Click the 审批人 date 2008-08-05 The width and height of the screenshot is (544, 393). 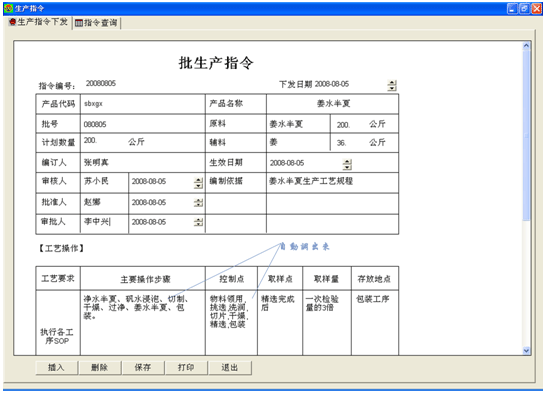149,222
